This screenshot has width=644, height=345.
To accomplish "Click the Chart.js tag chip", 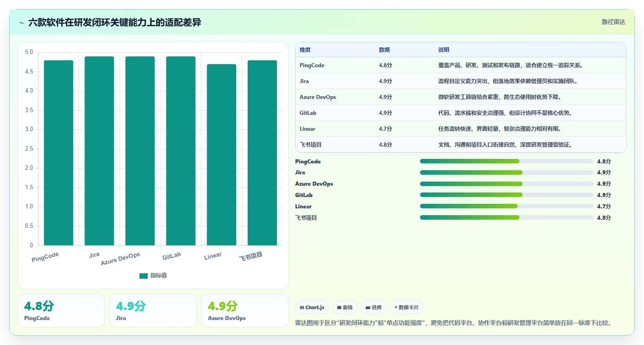I will tap(312, 307).
